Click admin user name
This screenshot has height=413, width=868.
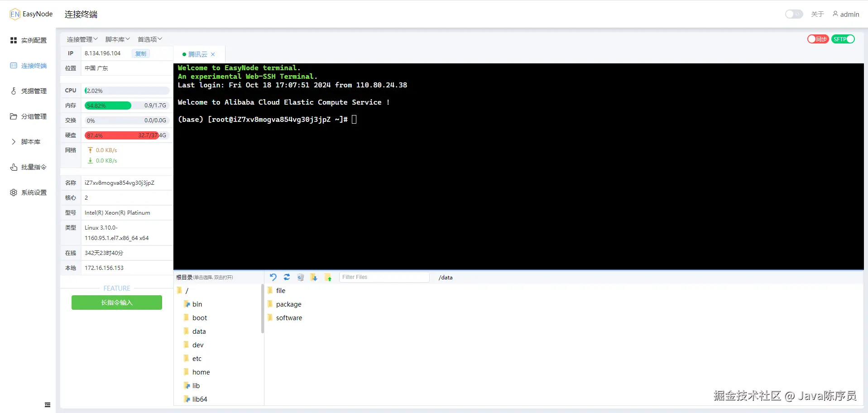849,14
